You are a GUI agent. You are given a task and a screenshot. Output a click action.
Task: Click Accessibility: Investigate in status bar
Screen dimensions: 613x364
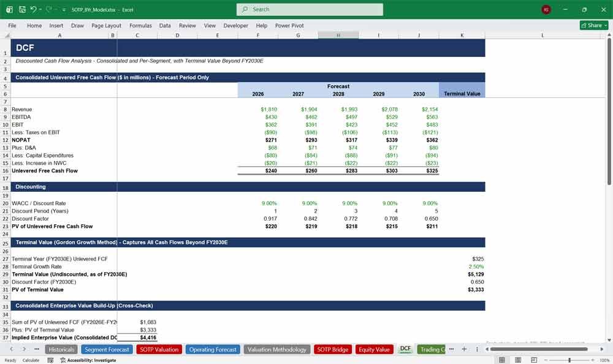88,360
